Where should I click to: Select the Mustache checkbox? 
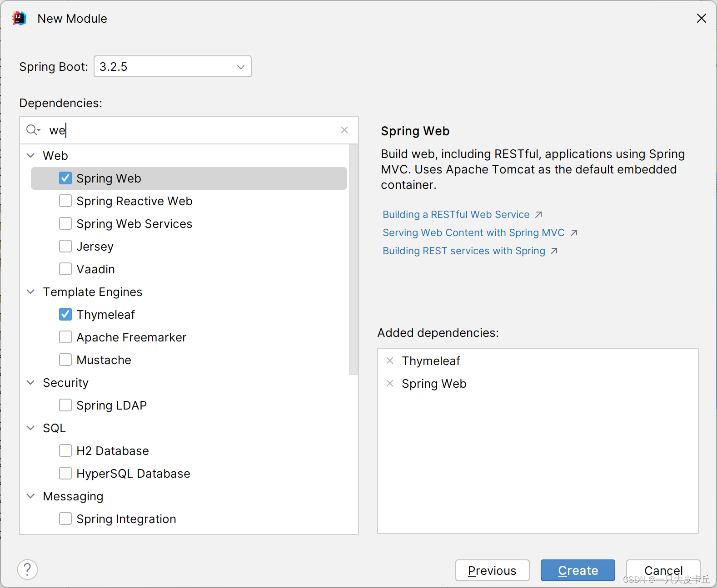click(x=65, y=360)
